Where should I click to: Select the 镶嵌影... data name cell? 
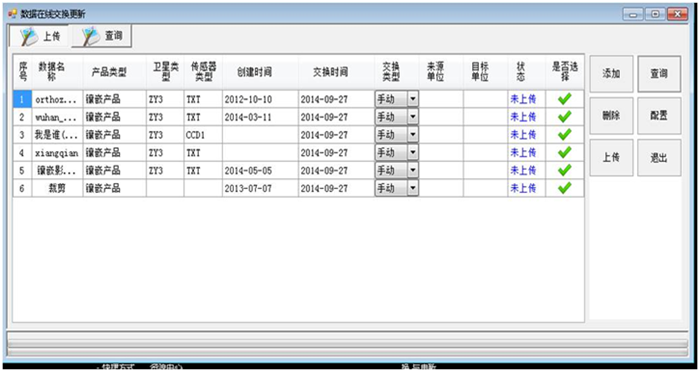click(x=58, y=171)
